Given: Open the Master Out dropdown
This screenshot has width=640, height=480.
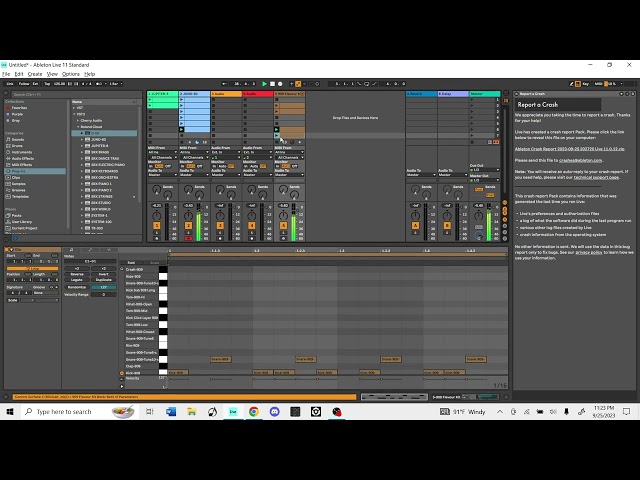Looking at the screenshot, I should (484, 180).
